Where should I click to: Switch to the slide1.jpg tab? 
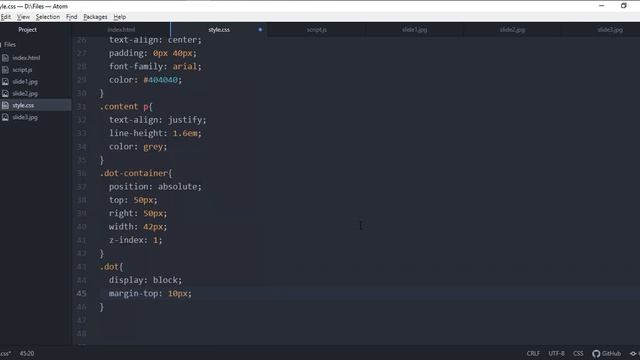[x=414, y=29]
